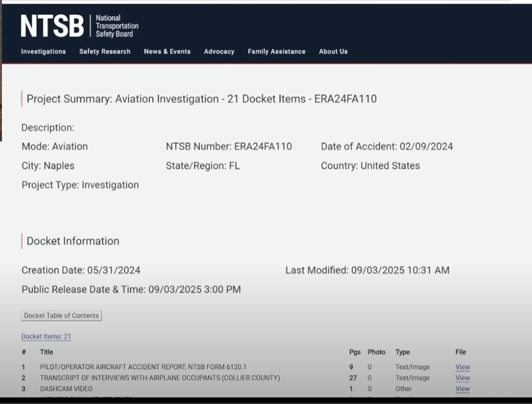Open the Investigations menu
Viewport: 532px width, 404px height.
pyautogui.click(x=44, y=52)
